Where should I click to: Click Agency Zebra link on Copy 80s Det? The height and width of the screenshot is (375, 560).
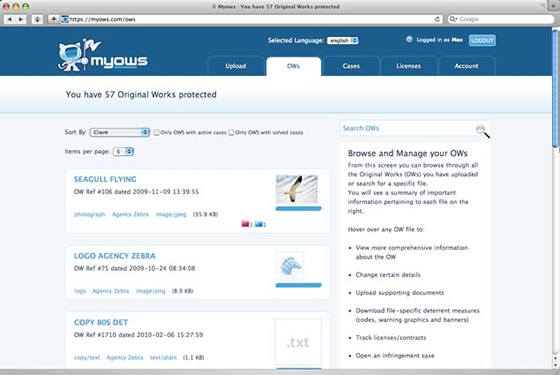[125, 358]
